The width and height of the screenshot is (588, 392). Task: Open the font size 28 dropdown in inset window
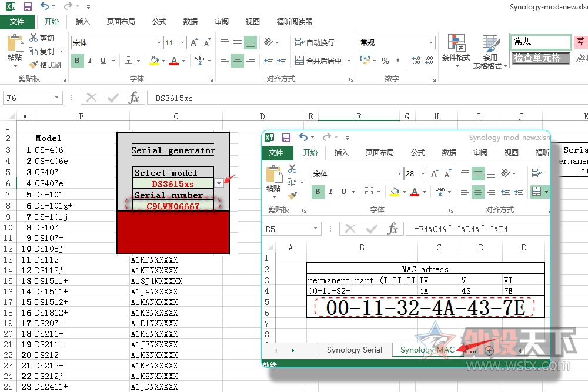[x=423, y=173]
